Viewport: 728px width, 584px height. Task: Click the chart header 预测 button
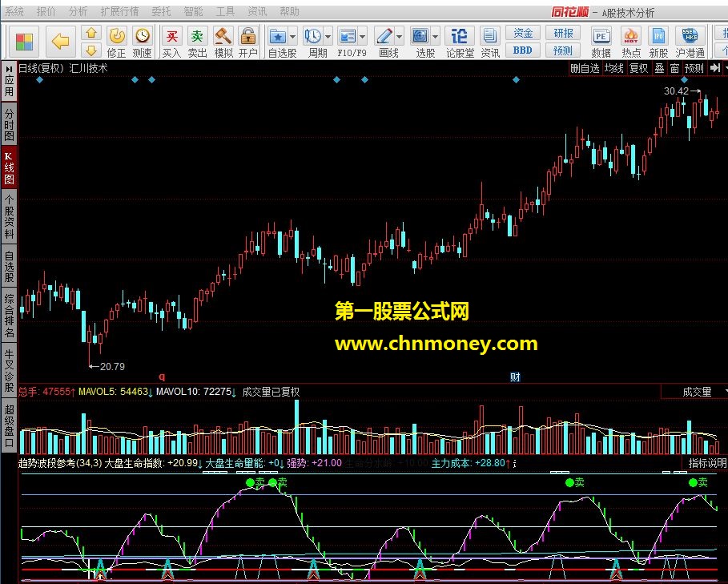[x=694, y=68]
